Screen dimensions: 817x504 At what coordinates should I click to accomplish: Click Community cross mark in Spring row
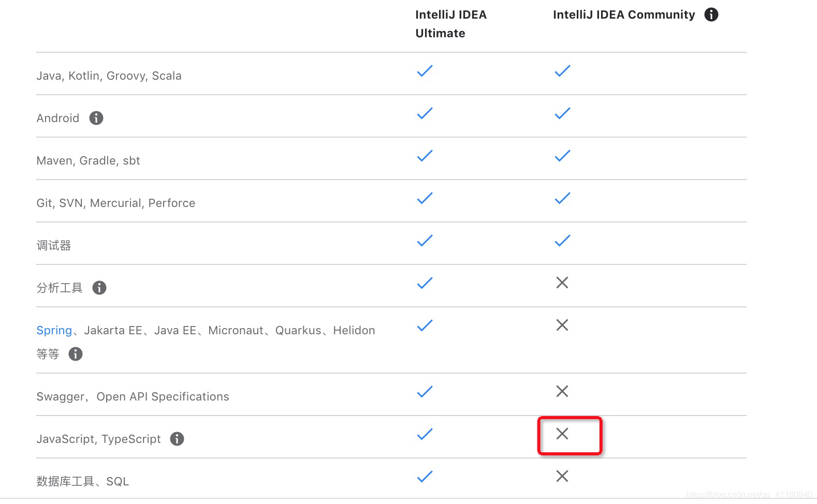[562, 325]
